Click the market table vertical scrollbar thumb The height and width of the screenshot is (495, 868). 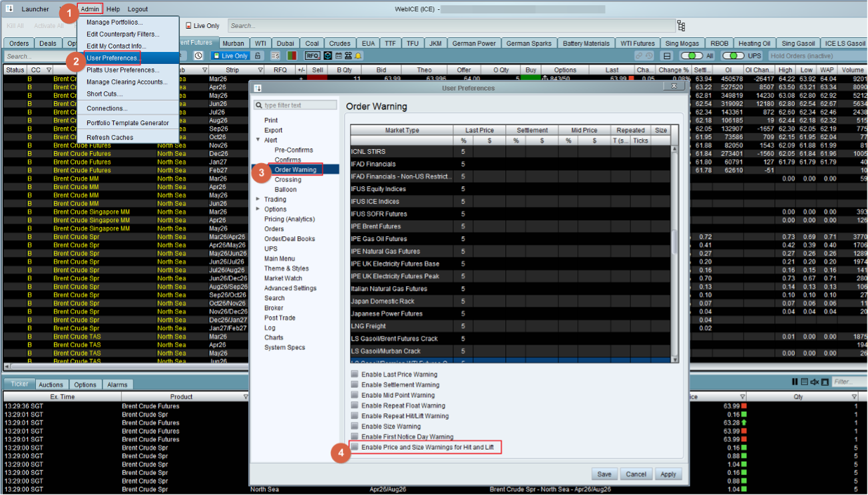click(674, 243)
